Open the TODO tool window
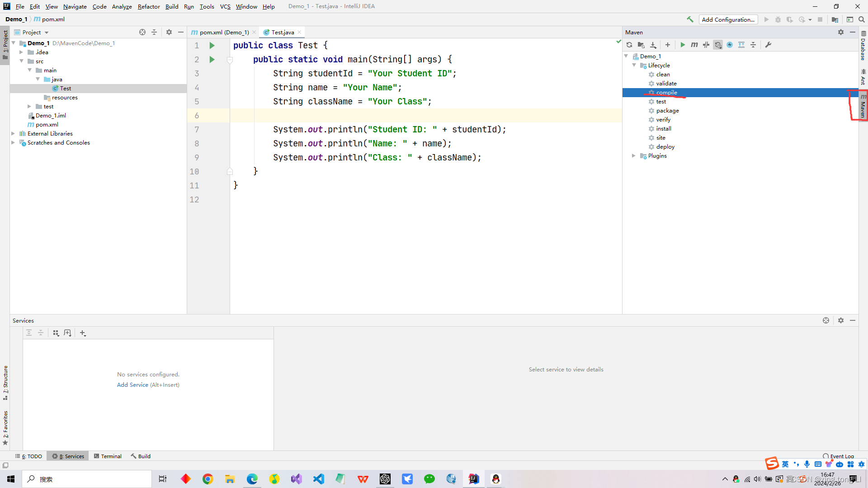The height and width of the screenshot is (488, 868). [28, 456]
